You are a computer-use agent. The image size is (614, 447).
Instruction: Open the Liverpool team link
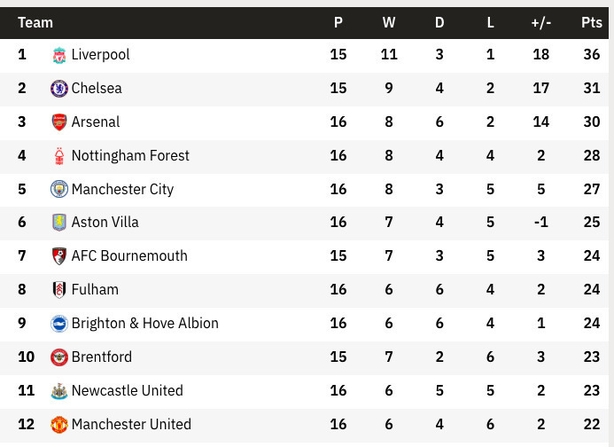tap(100, 54)
